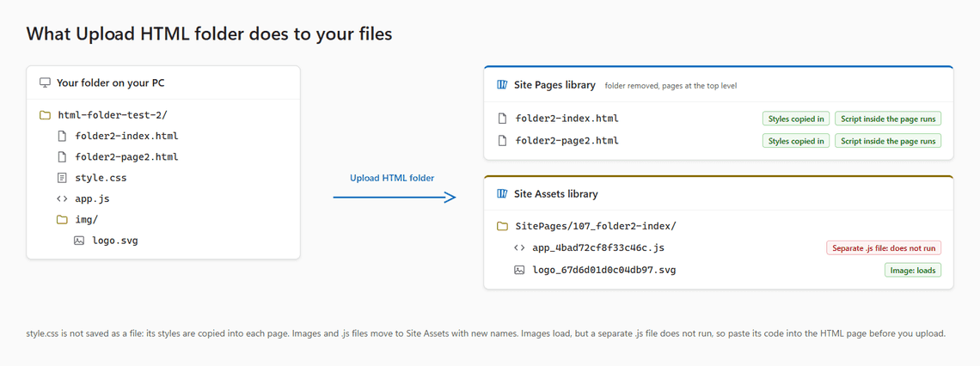Image resolution: width=980 pixels, height=366 pixels.
Task: Click the library icon beside Site Assets library
Action: point(501,193)
